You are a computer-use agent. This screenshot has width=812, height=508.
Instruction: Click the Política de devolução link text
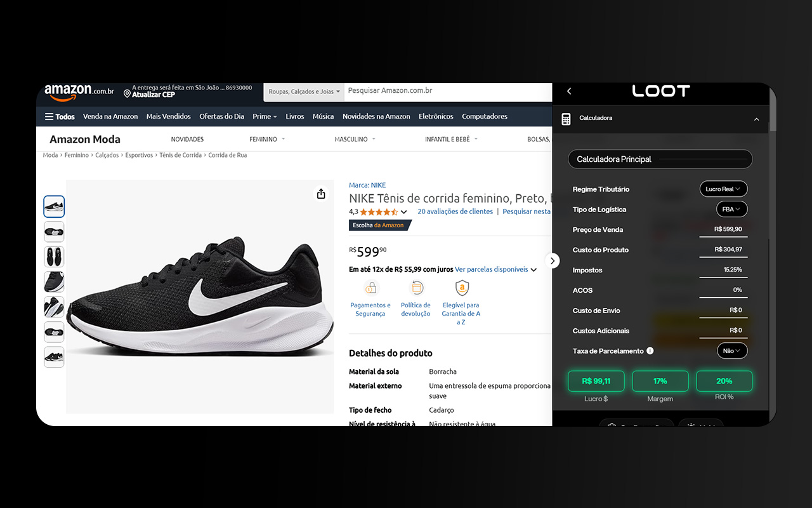pos(416,309)
